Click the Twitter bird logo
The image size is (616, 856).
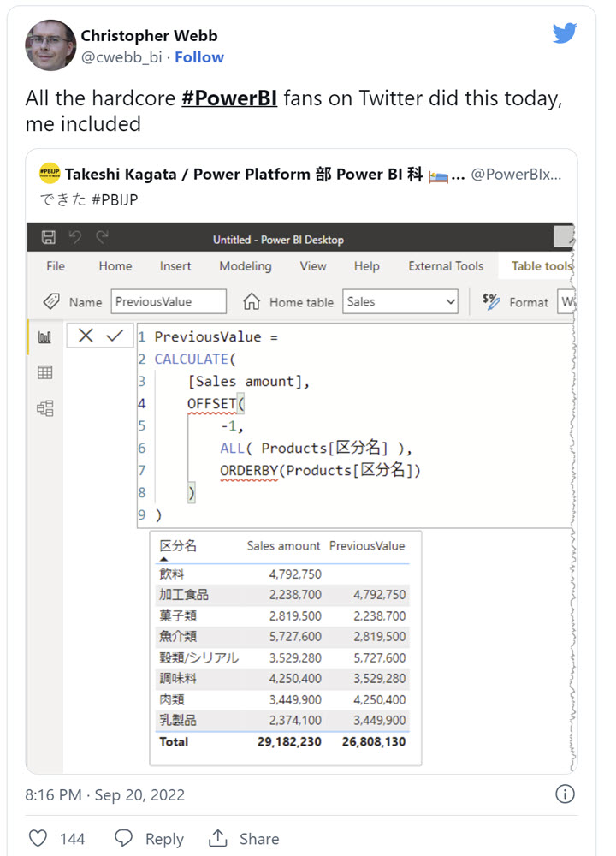(x=564, y=33)
